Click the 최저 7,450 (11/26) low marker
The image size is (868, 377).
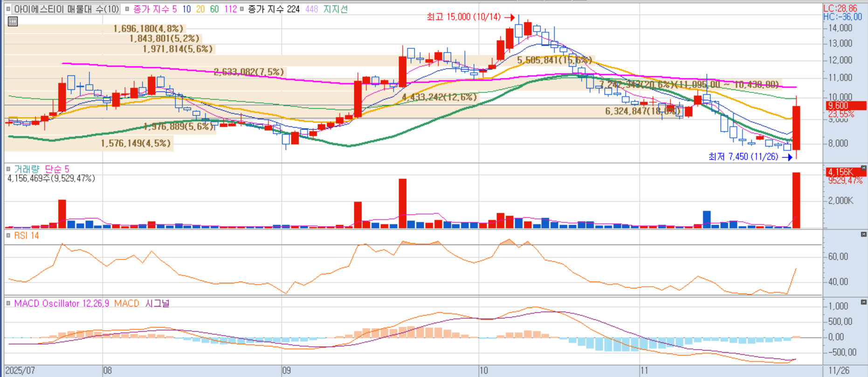click(x=751, y=157)
